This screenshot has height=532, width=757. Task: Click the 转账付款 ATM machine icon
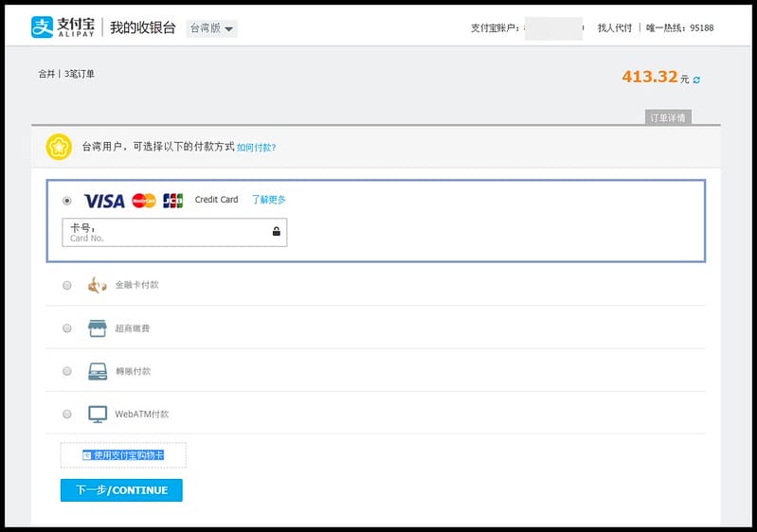98,371
